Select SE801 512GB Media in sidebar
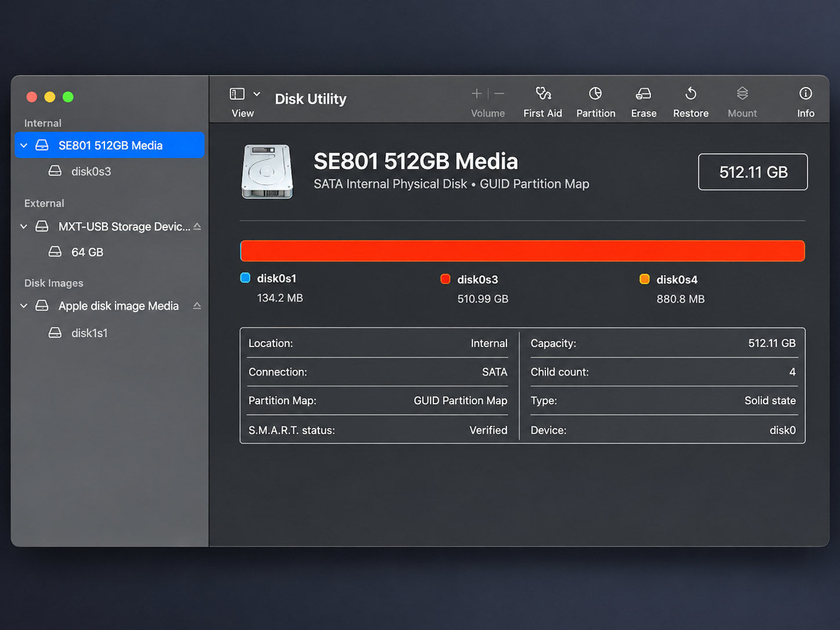Image resolution: width=840 pixels, height=630 pixels. [x=110, y=145]
